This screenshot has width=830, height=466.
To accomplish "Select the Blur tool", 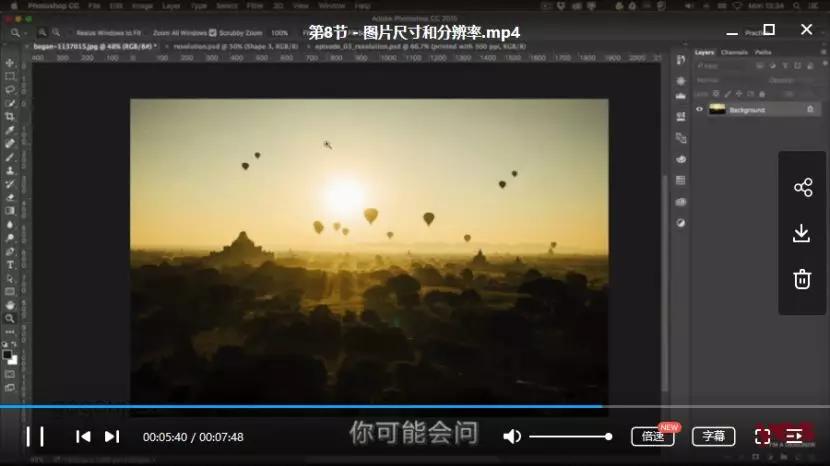I will point(10,225).
